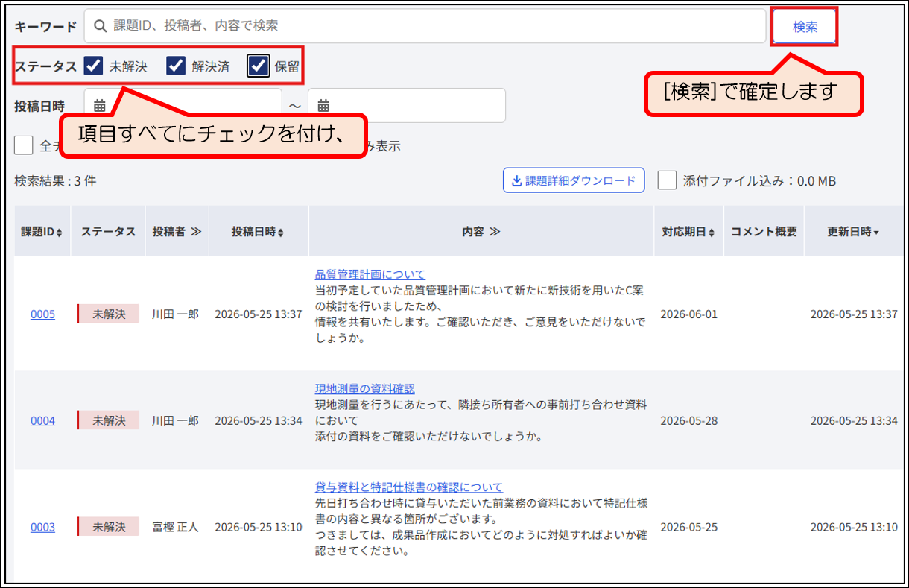Select due date 2026-05-25
This screenshot has width=909, height=588.
(689, 527)
